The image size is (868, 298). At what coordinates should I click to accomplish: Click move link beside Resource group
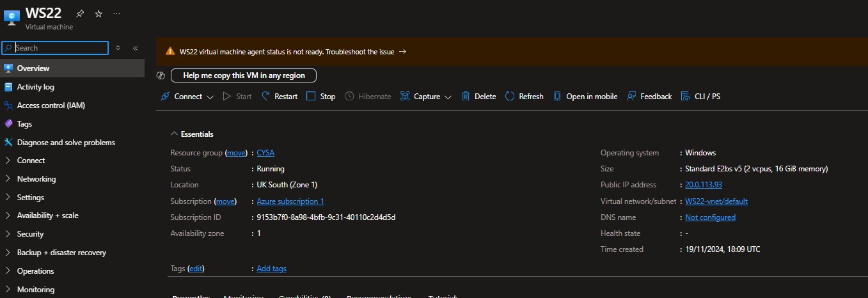(237, 153)
